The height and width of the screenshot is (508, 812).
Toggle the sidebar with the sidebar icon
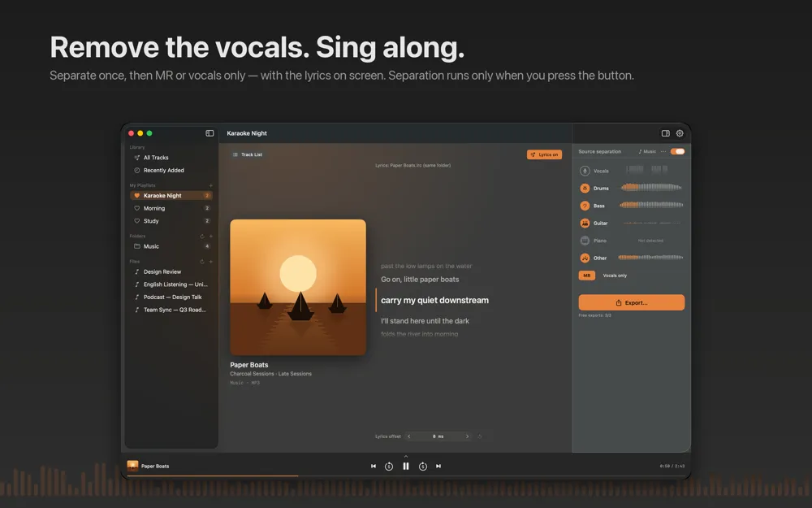(209, 133)
